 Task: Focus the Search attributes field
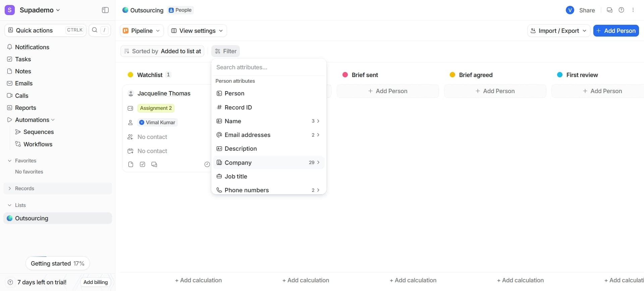click(x=269, y=67)
